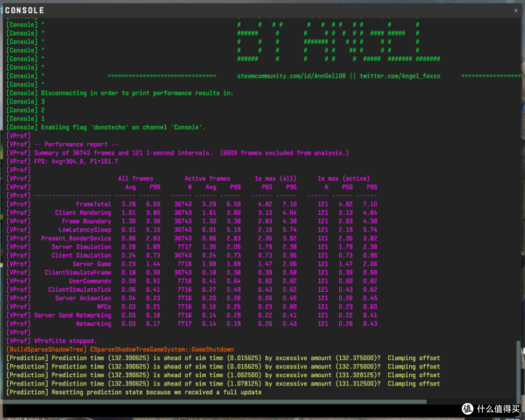Click the Server Simulation active N value 7717

(x=185, y=247)
